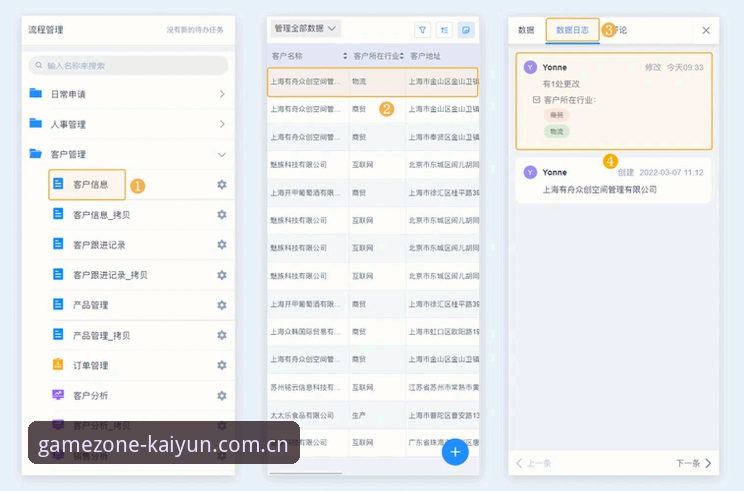Click Yonne avatar in the modified log entry
744x491 pixels.
click(x=530, y=67)
